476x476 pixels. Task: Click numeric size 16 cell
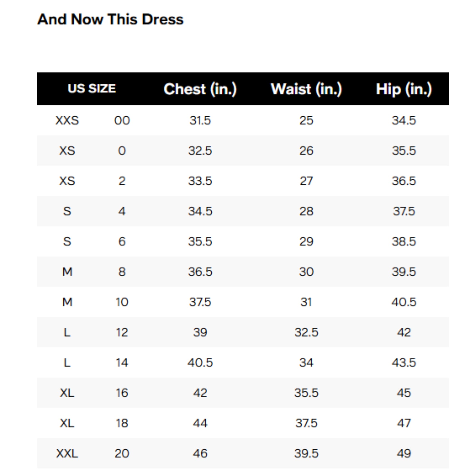point(122,393)
